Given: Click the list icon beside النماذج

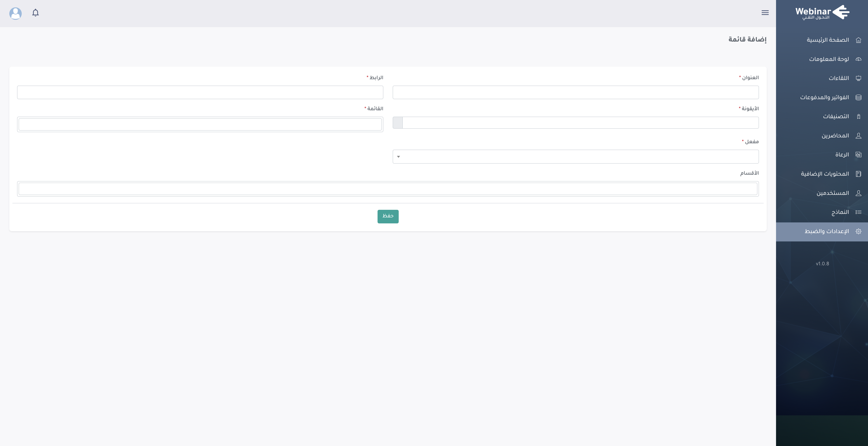Looking at the screenshot, I should (858, 212).
